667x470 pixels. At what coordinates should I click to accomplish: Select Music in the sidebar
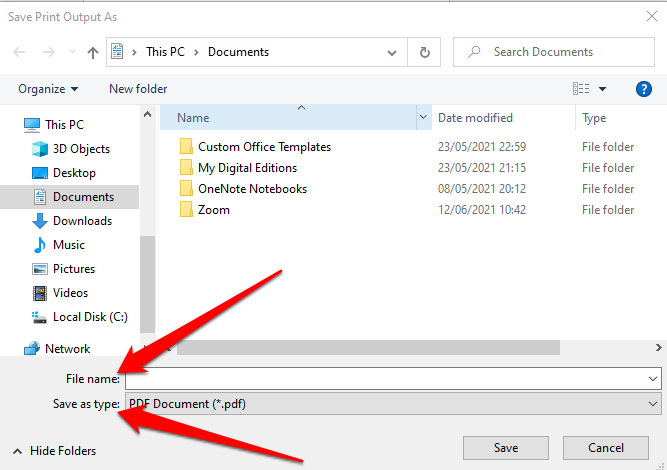[69, 245]
